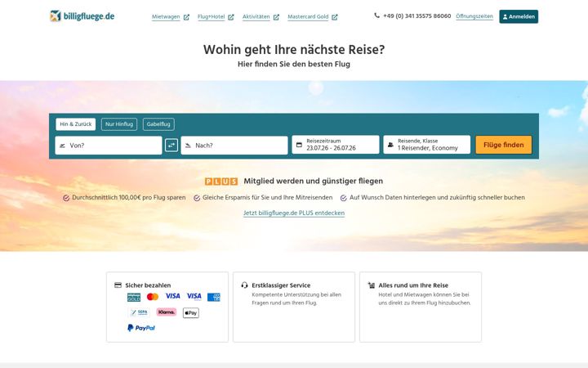Click checkmark beside Gleiche Ersparnis für Sie
This screenshot has height=368, width=588.
(197, 198)
